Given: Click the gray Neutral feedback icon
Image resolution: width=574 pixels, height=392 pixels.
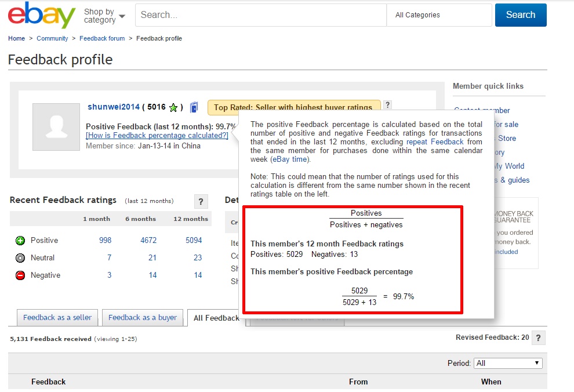Looking at the screenshot, I should tap(20, 258).
